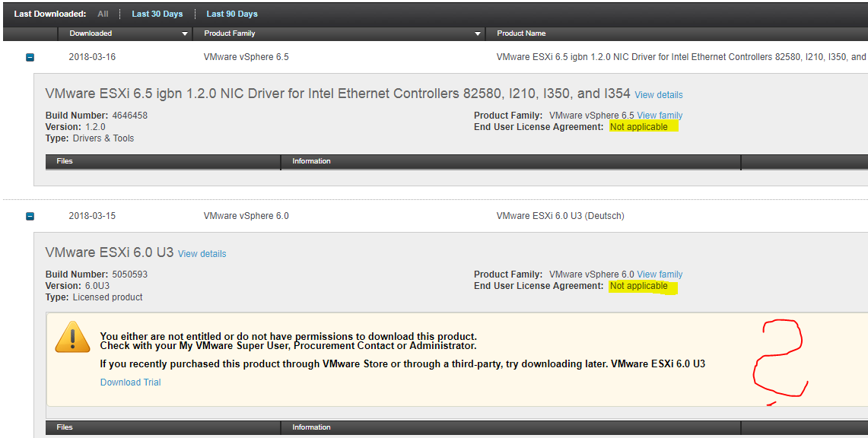Click VMware vSphere 6.0 in the table row
The width and height of the screenshot is (868, 438).
click(246, 216)
